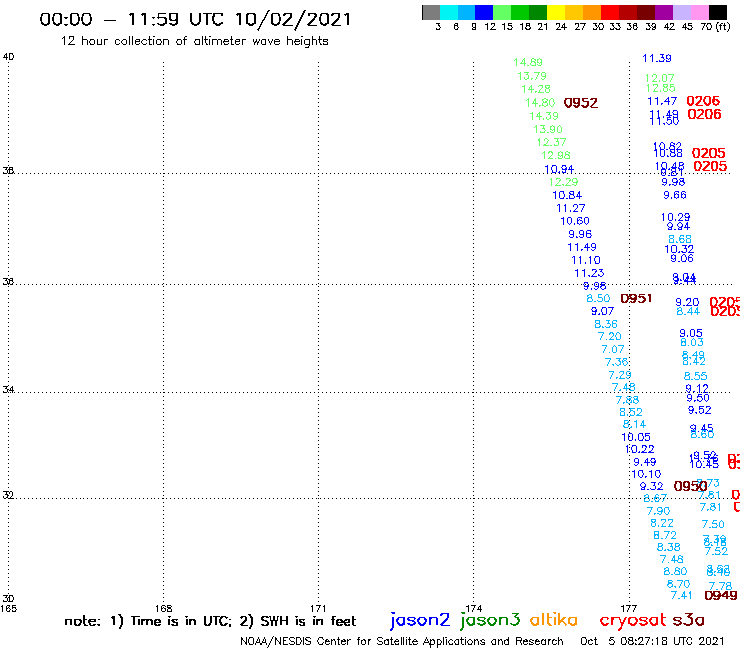Viewport: 740px width, 650px height.
Task: Select the wave height value 10.22
Action: coord(639,449)
